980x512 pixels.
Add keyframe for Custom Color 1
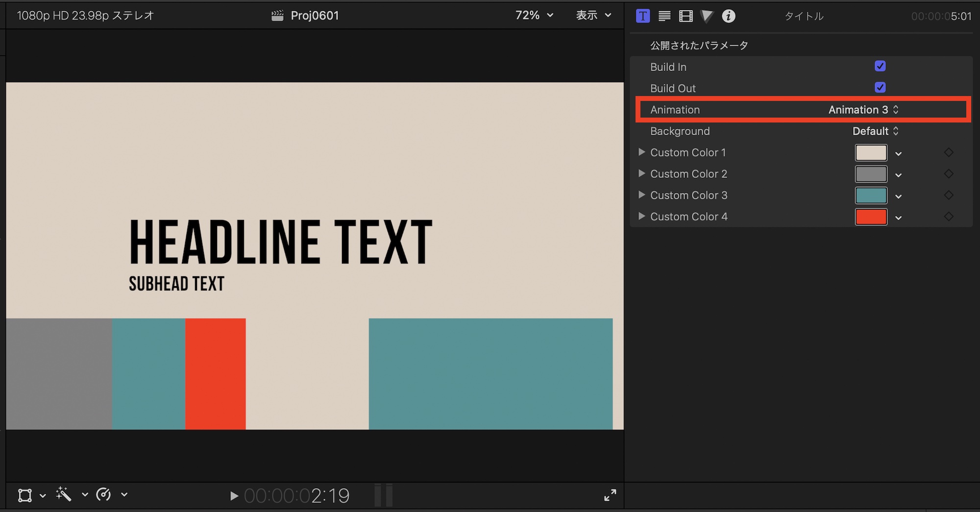tap(949, 152)
